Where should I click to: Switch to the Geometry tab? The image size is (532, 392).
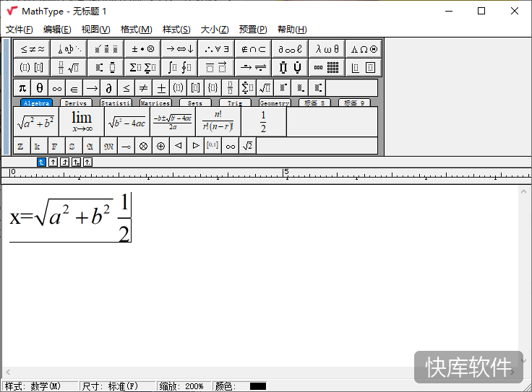(x=275, y=103)
